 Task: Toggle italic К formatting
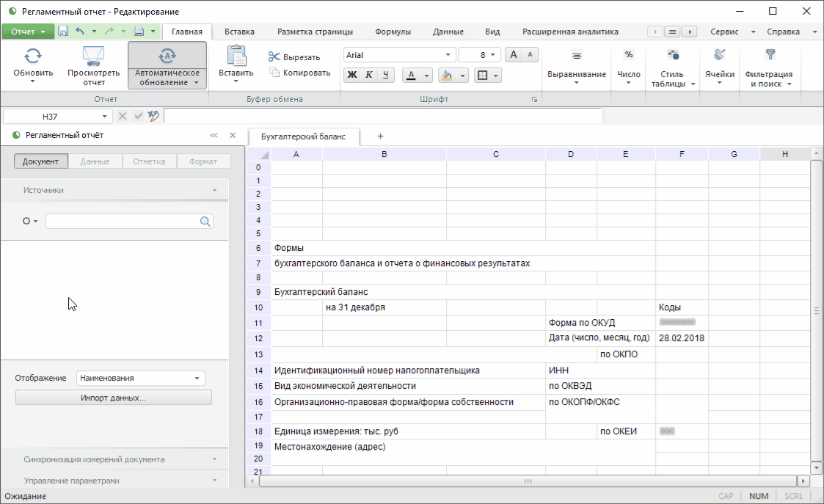(369, 75)
